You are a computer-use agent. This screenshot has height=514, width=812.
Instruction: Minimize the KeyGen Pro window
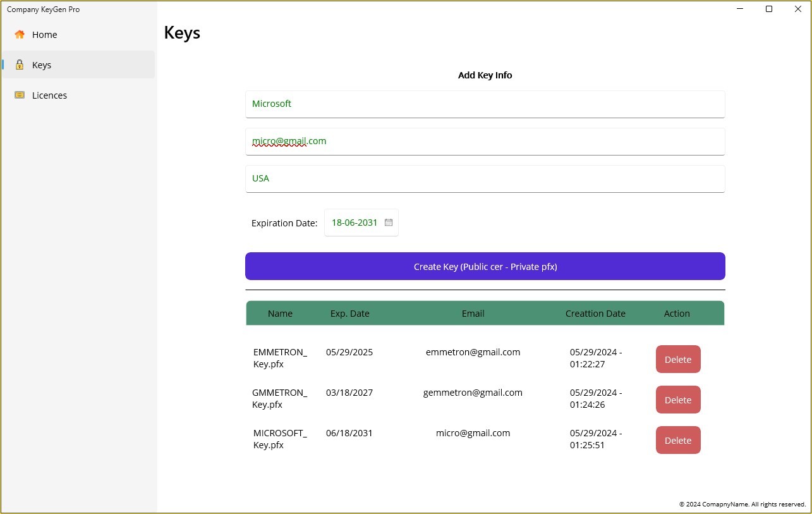coord(740,9)
